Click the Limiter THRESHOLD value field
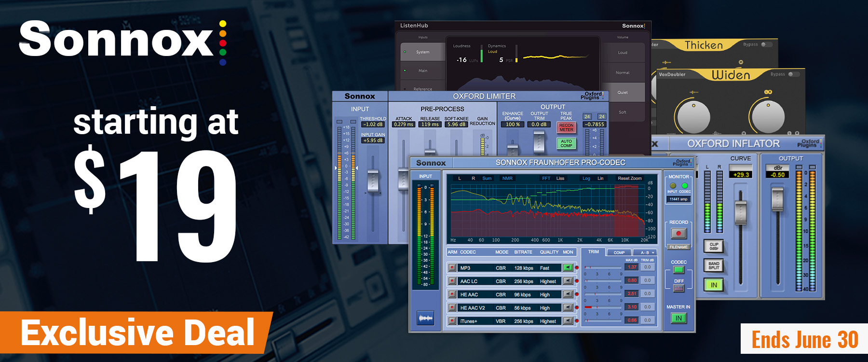 [373, 124]
